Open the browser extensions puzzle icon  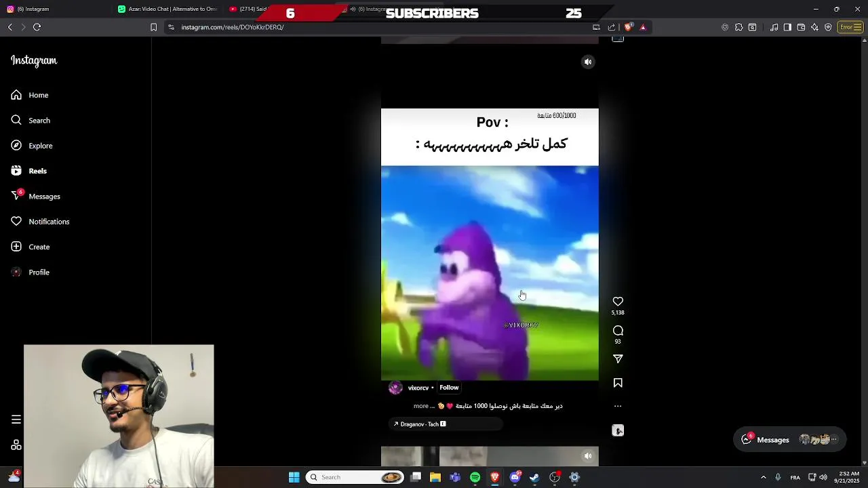[x=738, y=27]
